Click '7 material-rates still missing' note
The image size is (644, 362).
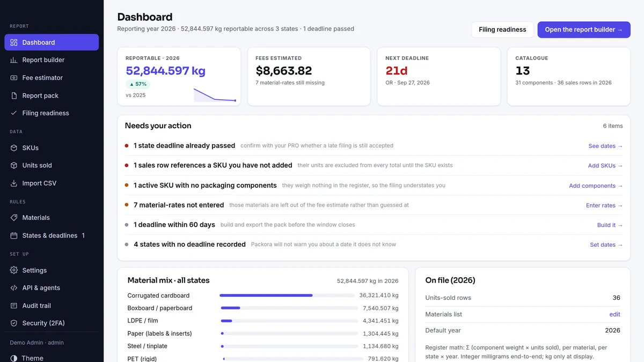pyautogui.click(x=290, y=83)
